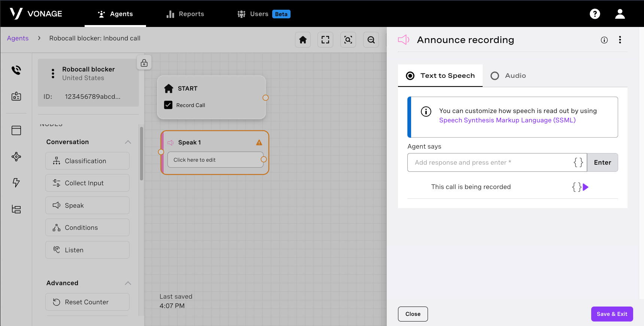This screenshot has width=644, height=326.
Task: Select the Collect Input node
Action: pos(88,183)
